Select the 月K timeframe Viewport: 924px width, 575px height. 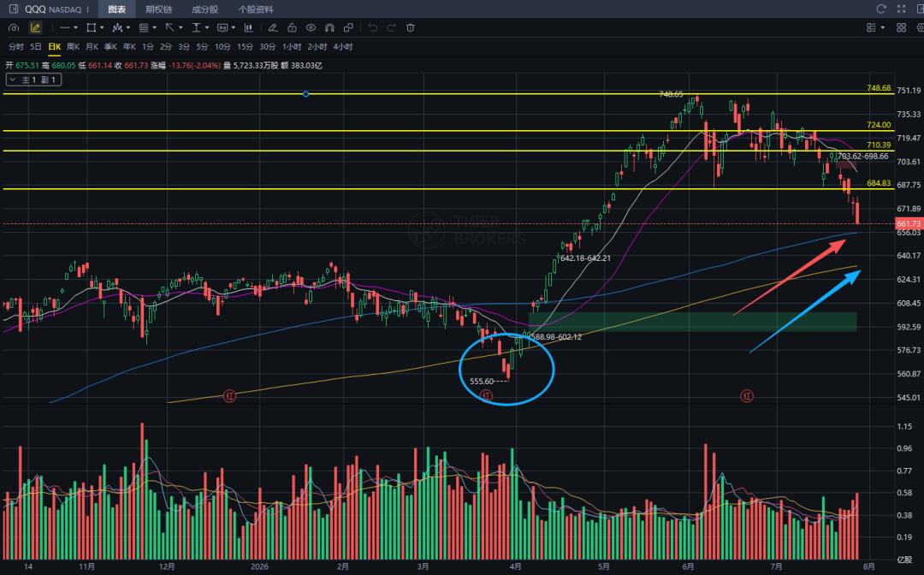click(92, 46)
